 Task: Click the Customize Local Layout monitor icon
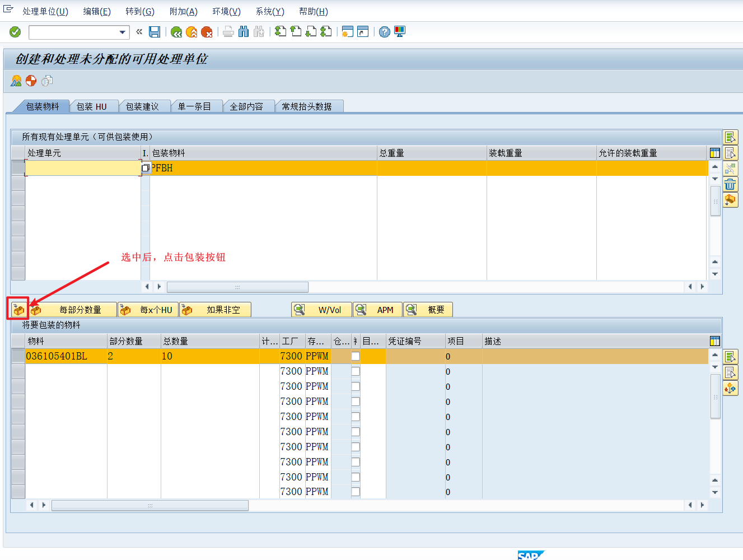[x=400, y=32]
